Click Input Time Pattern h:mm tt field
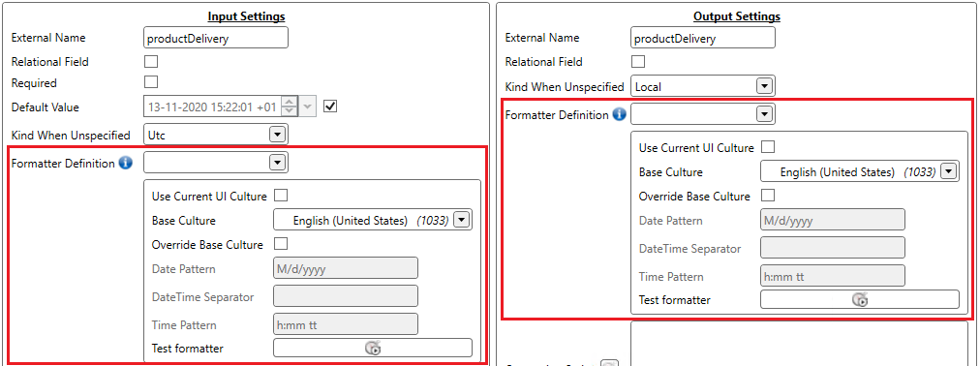 point(346,324)
